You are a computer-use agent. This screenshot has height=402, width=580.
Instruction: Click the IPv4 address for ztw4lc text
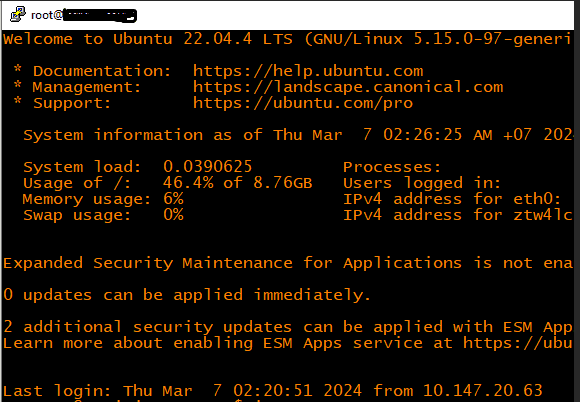point(458,215)
